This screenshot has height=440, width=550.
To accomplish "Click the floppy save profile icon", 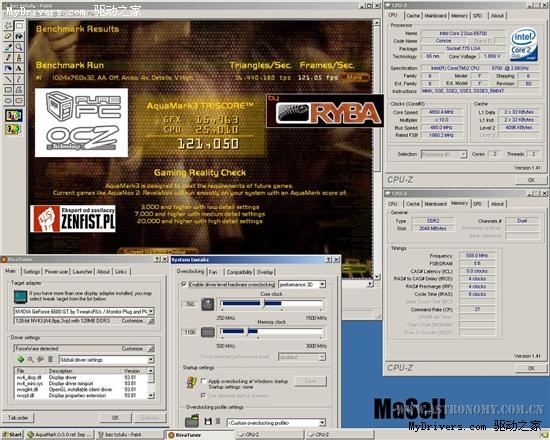I will pos(208,421).
